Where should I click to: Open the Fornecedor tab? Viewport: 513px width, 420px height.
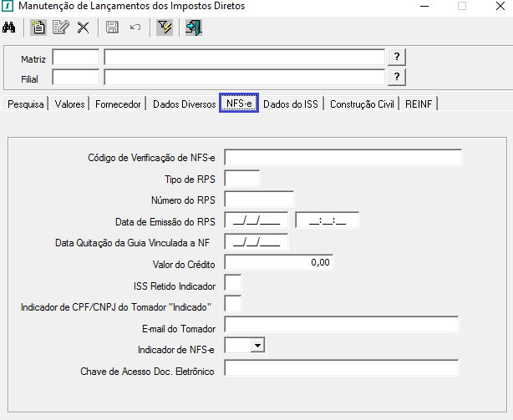pos(118,104)
